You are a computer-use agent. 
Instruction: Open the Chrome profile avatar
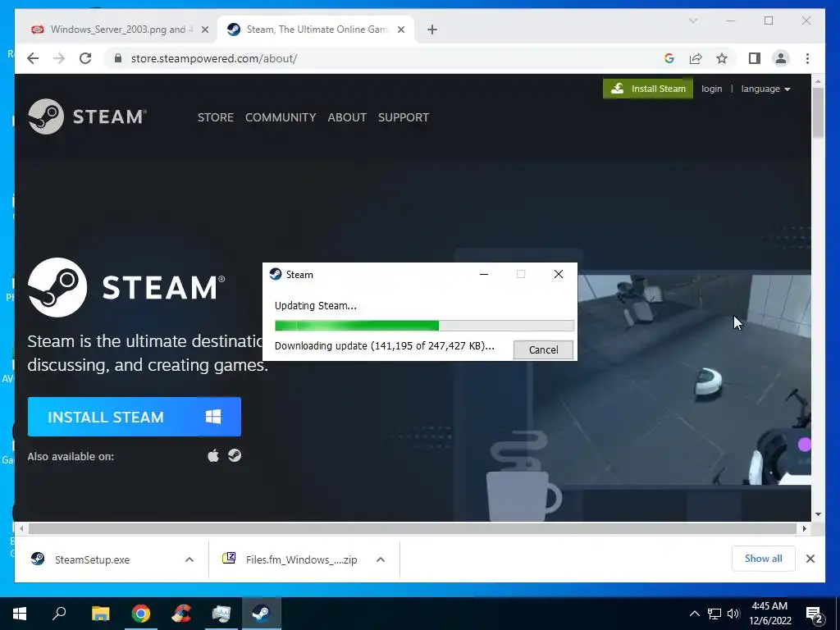(x=781, y=58)
